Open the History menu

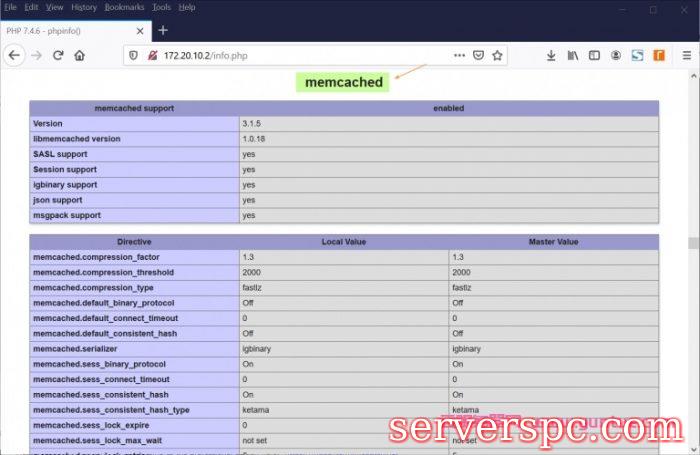pyautogui.click(x=84, y=7)
